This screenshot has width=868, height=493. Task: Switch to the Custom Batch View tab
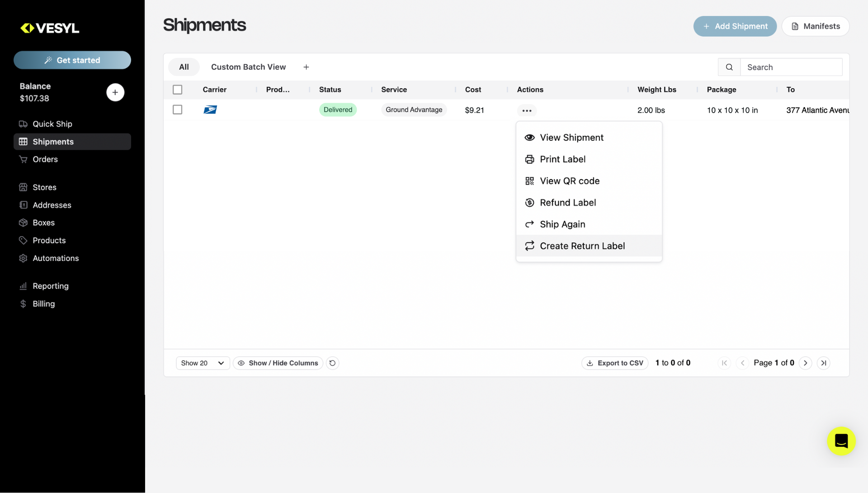pos(248,66)
